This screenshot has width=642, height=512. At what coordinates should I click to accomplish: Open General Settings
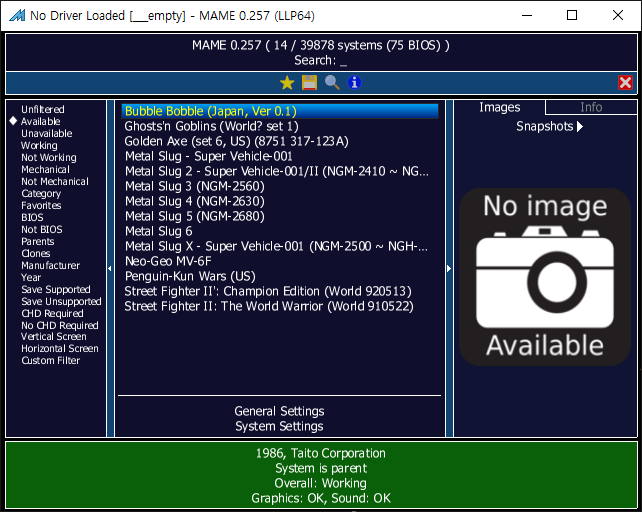point(279,411)
